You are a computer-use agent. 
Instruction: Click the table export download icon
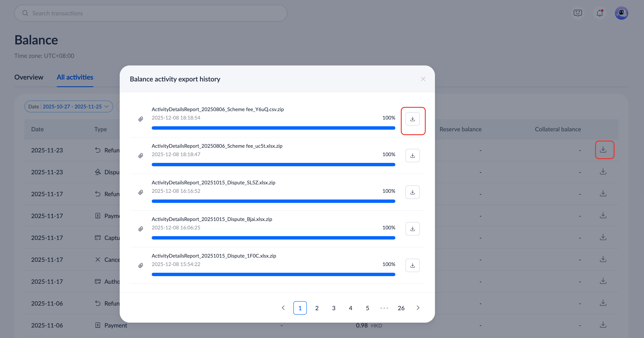tap(603, 150)
